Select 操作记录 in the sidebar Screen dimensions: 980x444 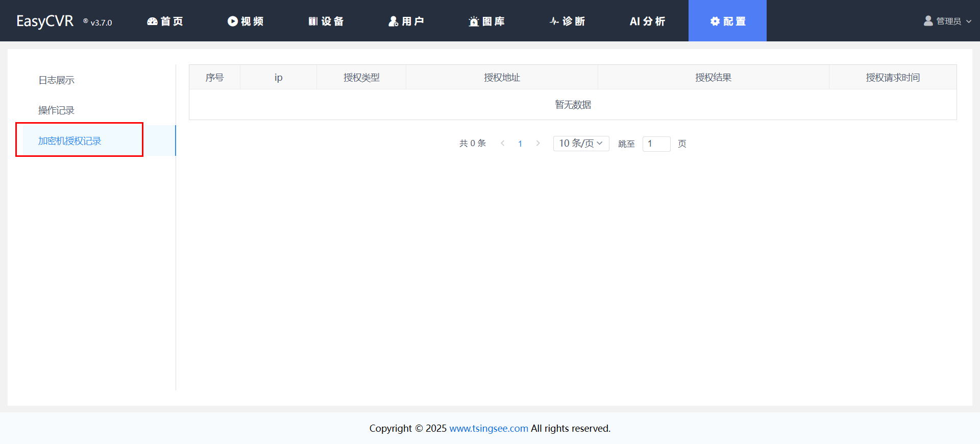coord(57,110)
